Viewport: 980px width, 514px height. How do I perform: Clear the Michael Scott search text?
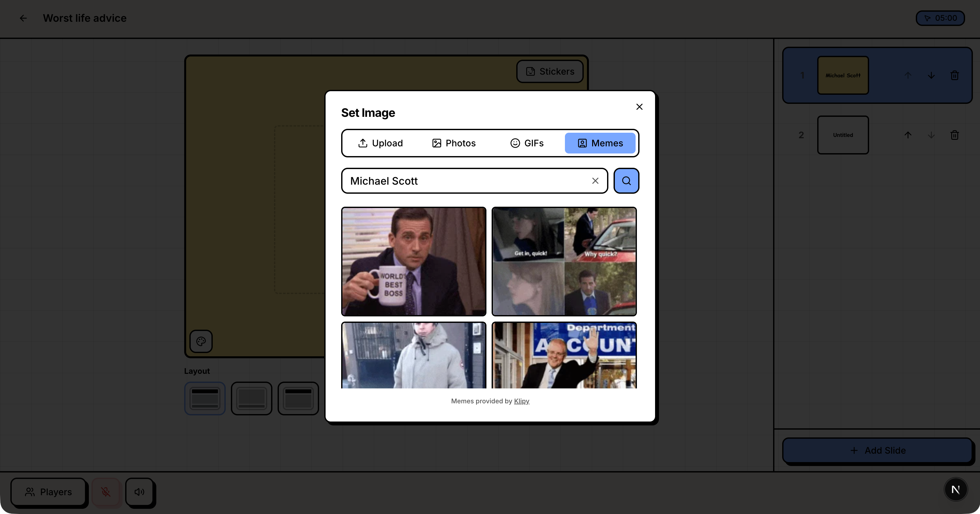(595, 181)
